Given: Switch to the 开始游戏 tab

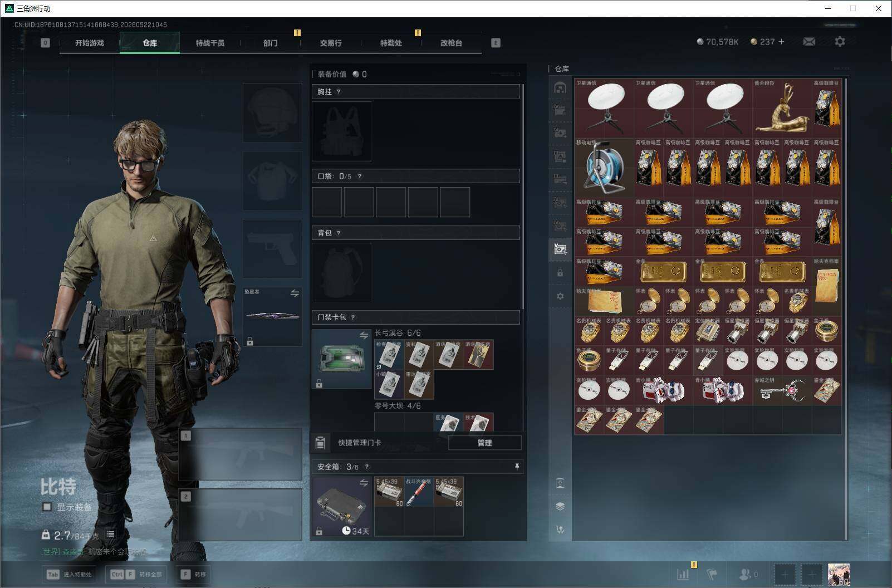Looking at the screenshot, I should pyautogui.click(x=90, y=43).
